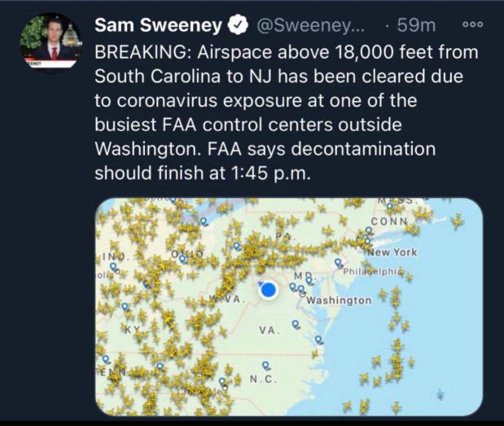The height and width of the screenshot is (426, 504).
Task: Click the Washington label on the map
Action: point(340,301)
